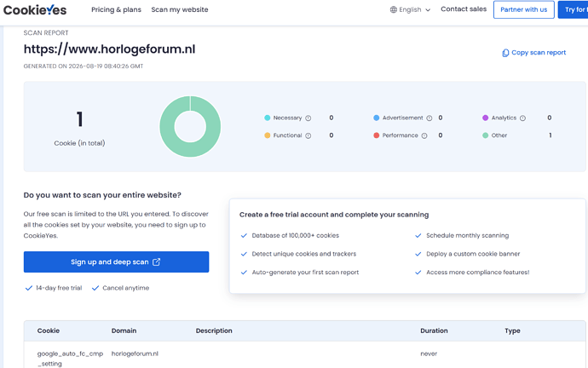Screen dimensions: 588x368
Task: Select google_auto_fc_cmp_setting cookie cell
Action: point(70,359)
